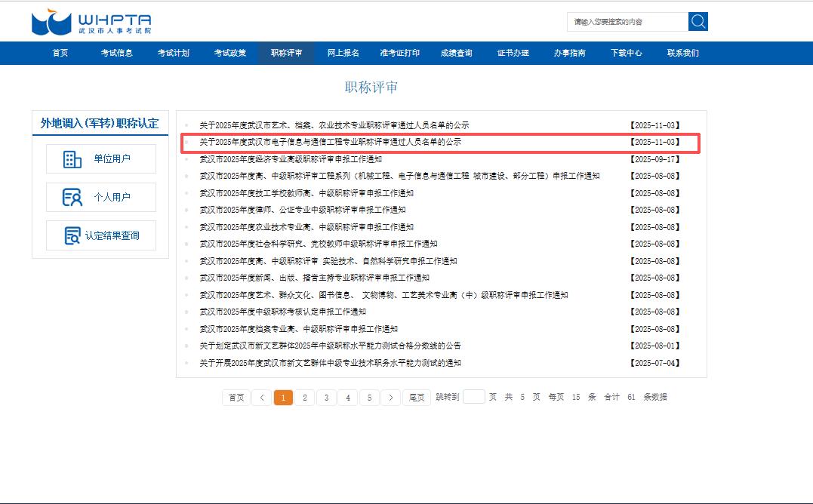
Task: Click the WHPTA site logo
Action: click(x=91, y=23)
